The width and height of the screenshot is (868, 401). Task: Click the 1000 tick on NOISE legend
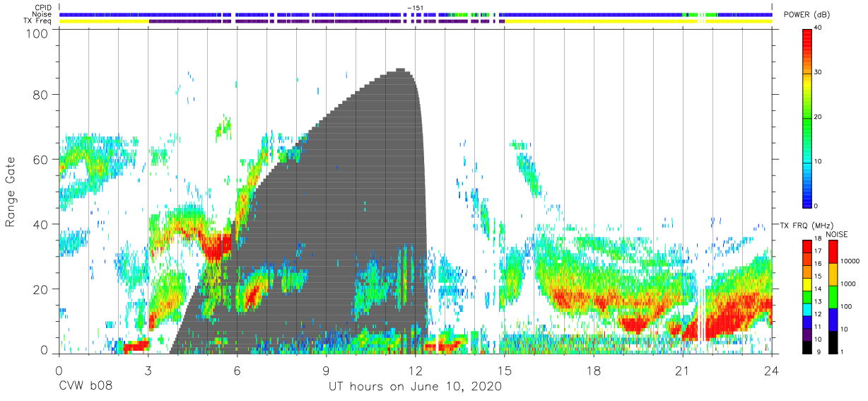pos(848,284)
